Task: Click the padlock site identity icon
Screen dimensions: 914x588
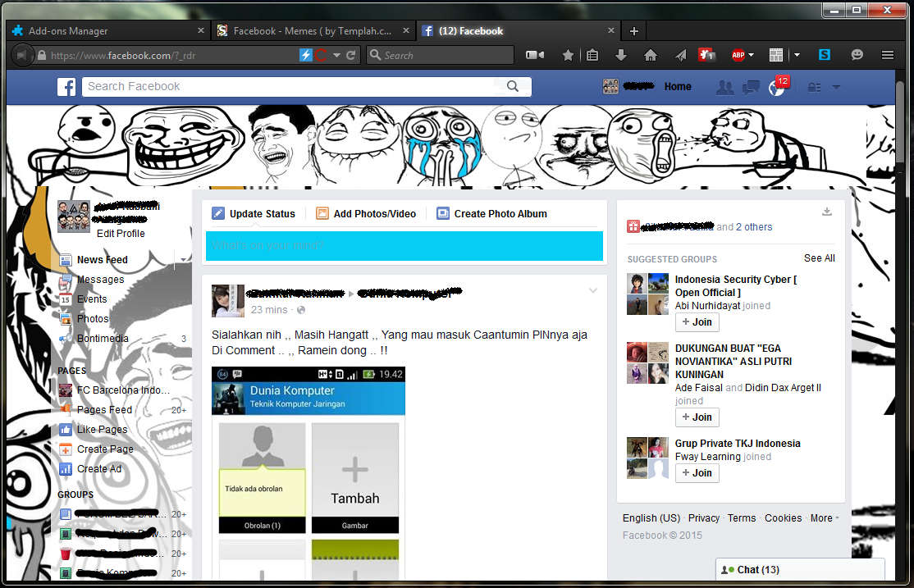Action: click(x=42, y=56)
